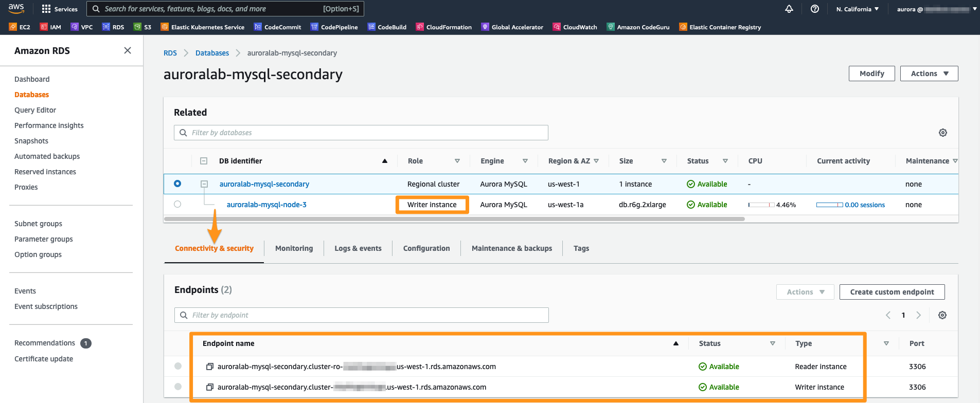Screen dimensions: 980x403
Task: Select auroralab-mysql-secondary cluster radio button
Action: 177,184
